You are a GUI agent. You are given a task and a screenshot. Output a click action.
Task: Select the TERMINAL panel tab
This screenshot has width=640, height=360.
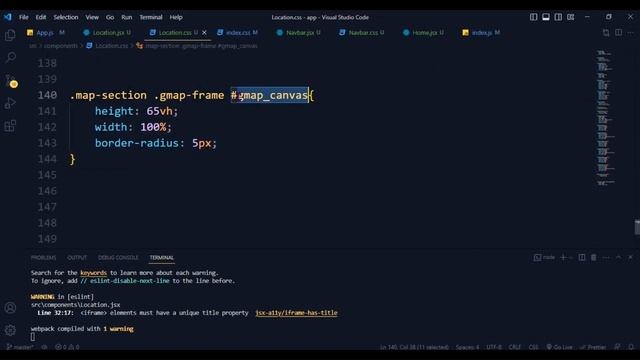click(x=162, y=258)
